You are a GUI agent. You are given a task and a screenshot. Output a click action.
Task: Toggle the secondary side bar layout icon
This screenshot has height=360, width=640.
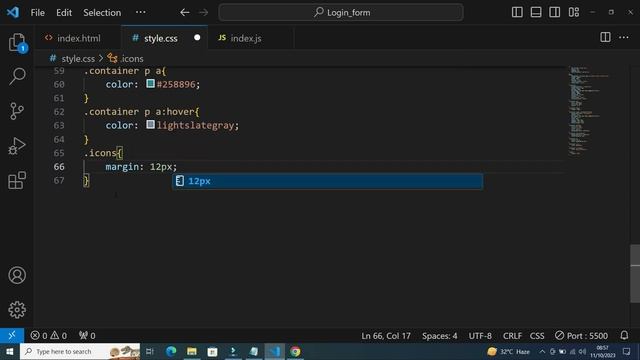coord(555,12)
